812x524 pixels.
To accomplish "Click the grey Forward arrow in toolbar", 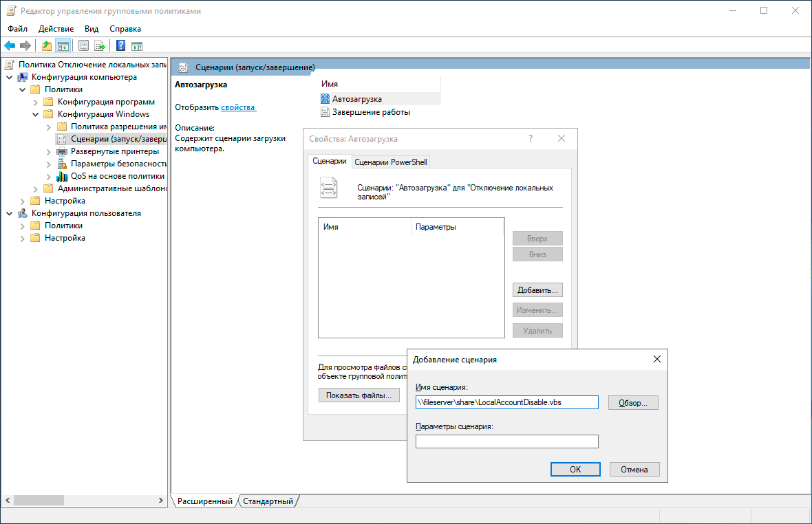I will (25, 46).
